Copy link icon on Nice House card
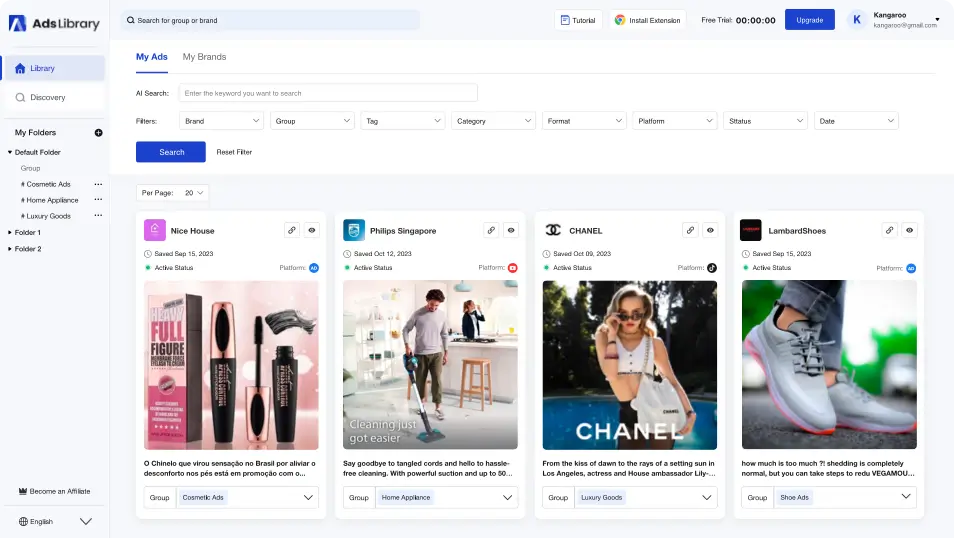The height and width of the screenshot is (538, 954). click(x=292, y=230)
